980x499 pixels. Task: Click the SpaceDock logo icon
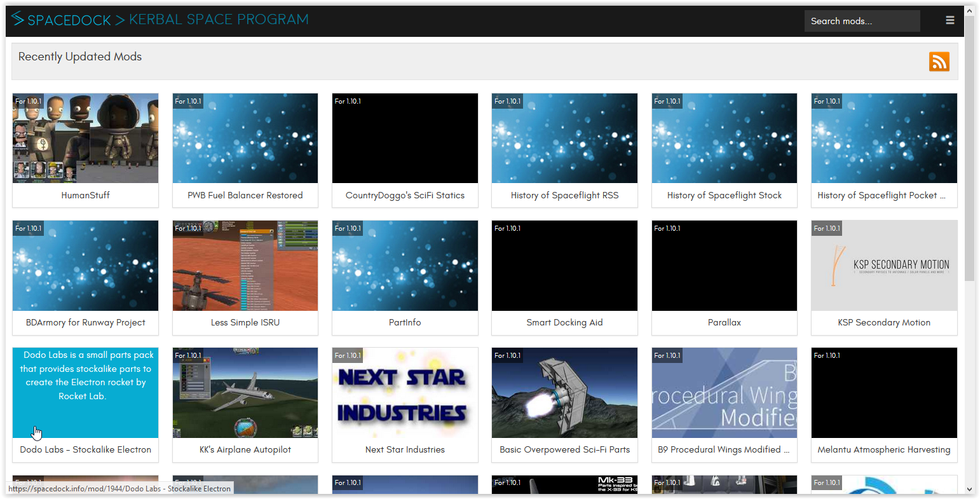(x=18, y=19)
